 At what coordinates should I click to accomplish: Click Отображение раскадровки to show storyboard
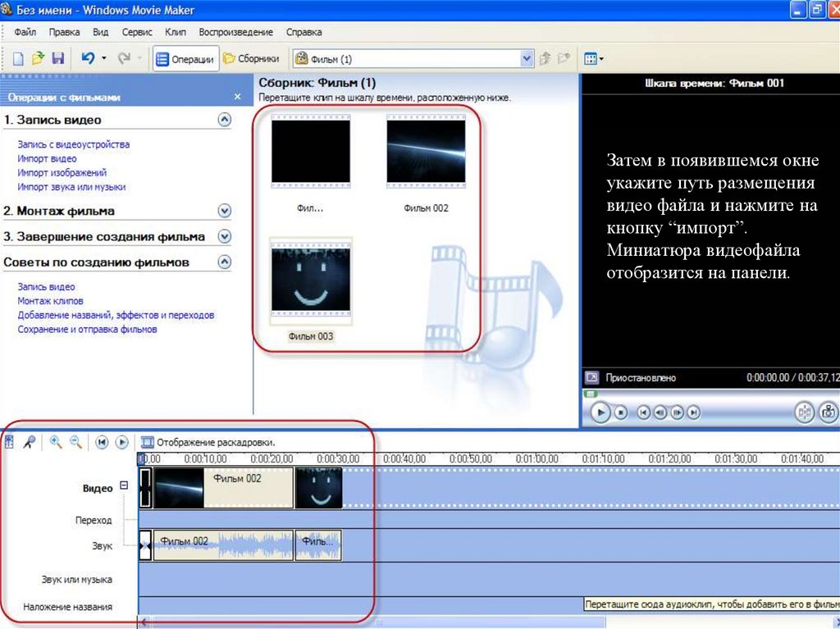(208, 442)
